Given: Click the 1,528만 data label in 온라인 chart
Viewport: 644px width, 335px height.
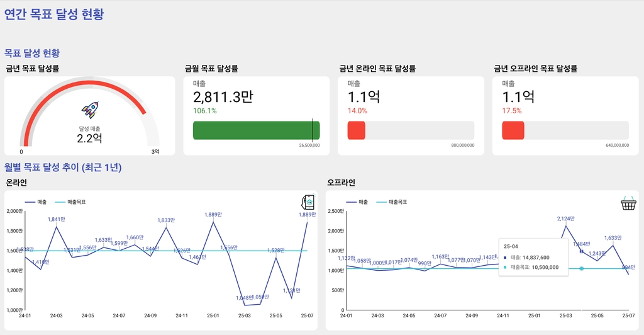Looking at the screenshot, I should (x=276, y=251).
